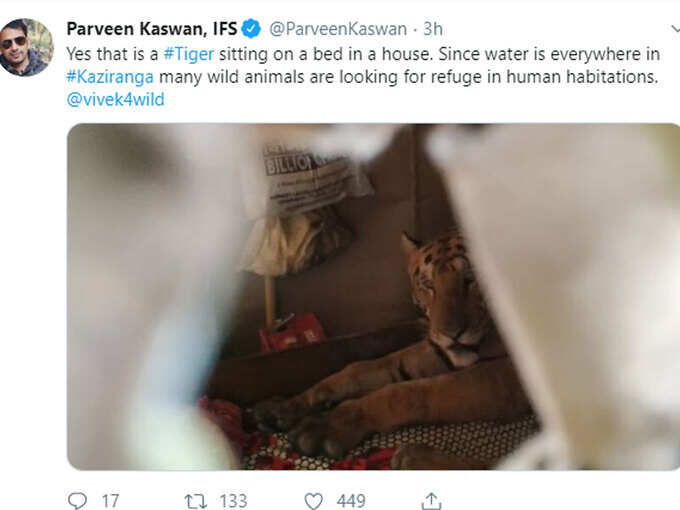Click the 17 replies count
This screenshot has width=680, height=510.
click(x=110, y=501)
